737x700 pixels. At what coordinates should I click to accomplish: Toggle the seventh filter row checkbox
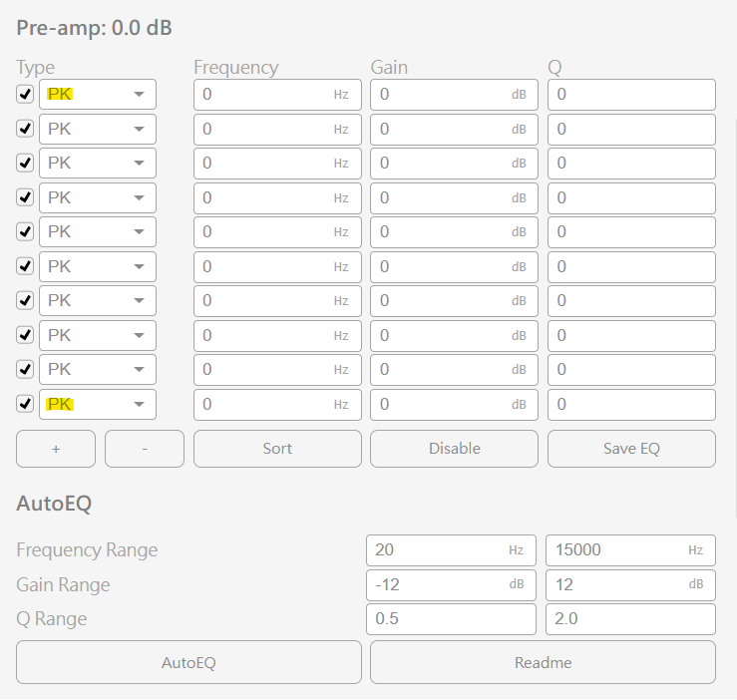click(25, 300)
